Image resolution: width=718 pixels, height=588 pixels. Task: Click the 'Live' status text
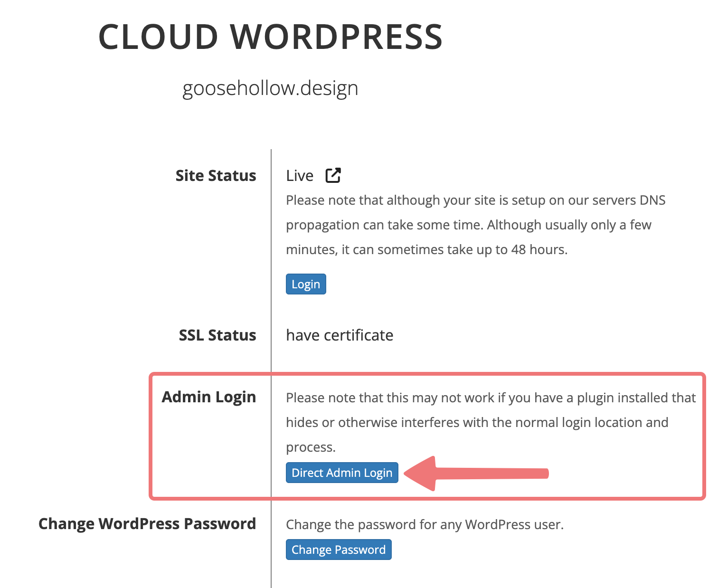(300, 176)
